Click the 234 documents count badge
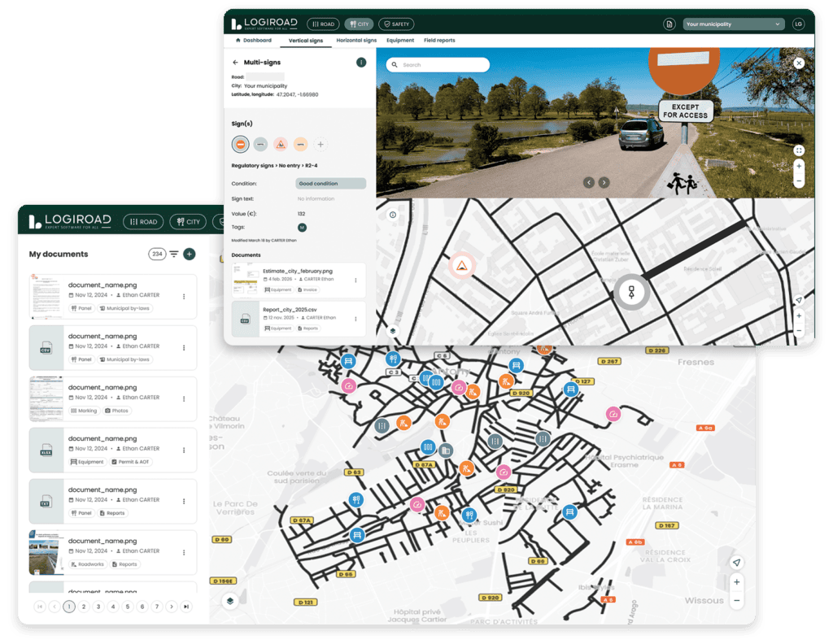The image size is (833, 644). [157, 254]
